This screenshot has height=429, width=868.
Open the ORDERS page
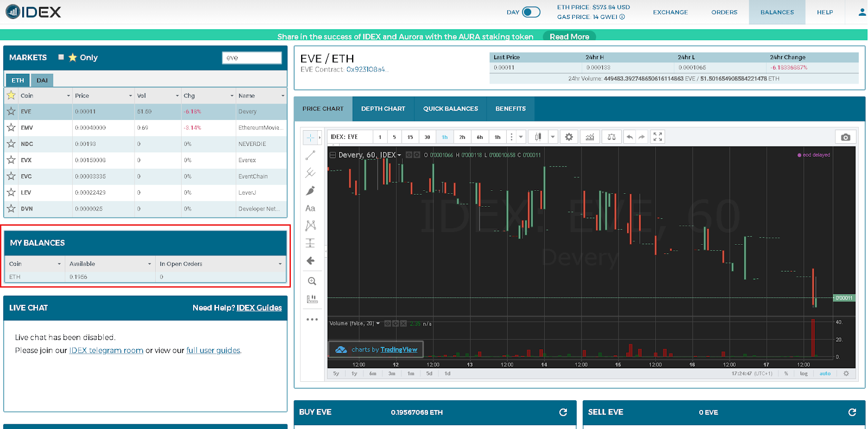(x=724, y=12)
